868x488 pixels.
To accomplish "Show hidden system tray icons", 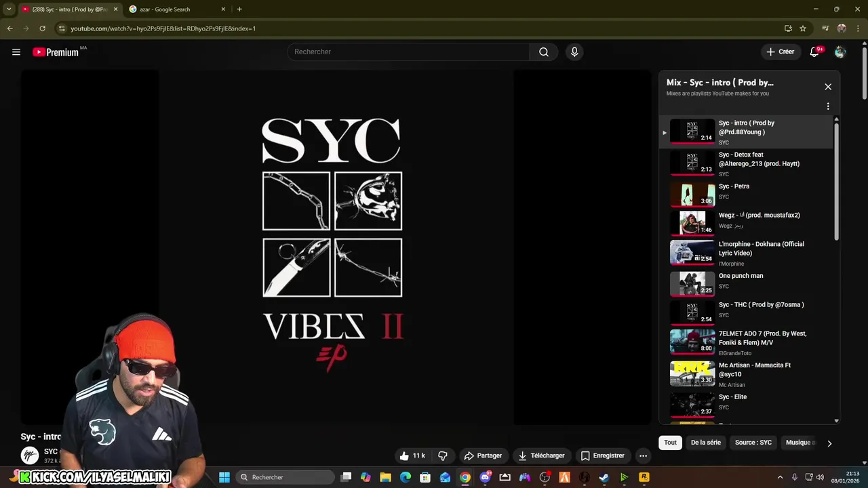I will [780, 477].
